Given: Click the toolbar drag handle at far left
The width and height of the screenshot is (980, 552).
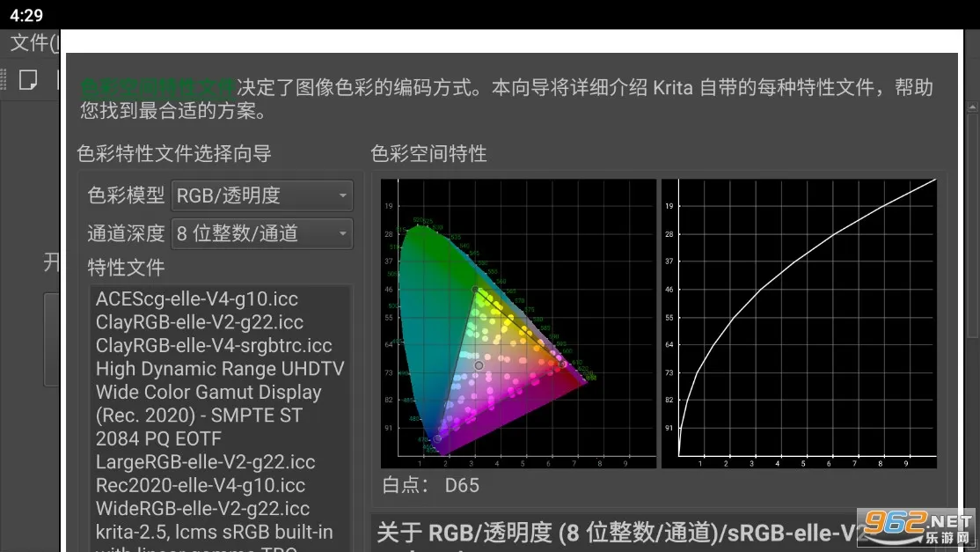Looking at the screenshot, I should coord(4,80).
